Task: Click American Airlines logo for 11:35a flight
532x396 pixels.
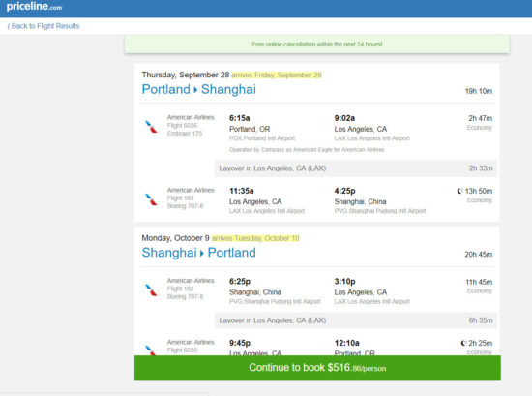Action: click(x=151, y=199)
